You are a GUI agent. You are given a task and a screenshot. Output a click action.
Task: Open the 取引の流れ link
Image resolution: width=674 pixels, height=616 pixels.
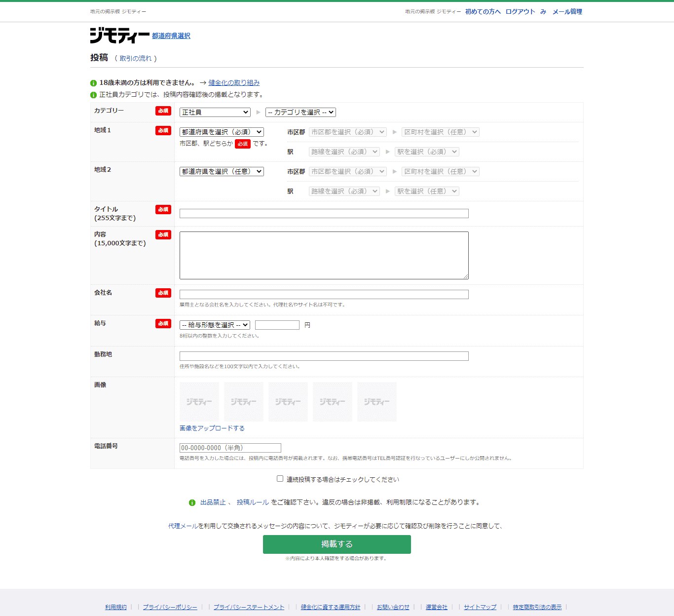136,59
